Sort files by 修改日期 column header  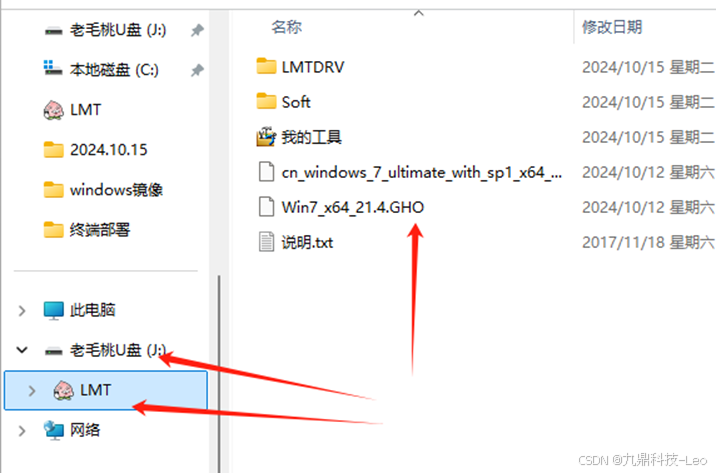coord(612,27)
